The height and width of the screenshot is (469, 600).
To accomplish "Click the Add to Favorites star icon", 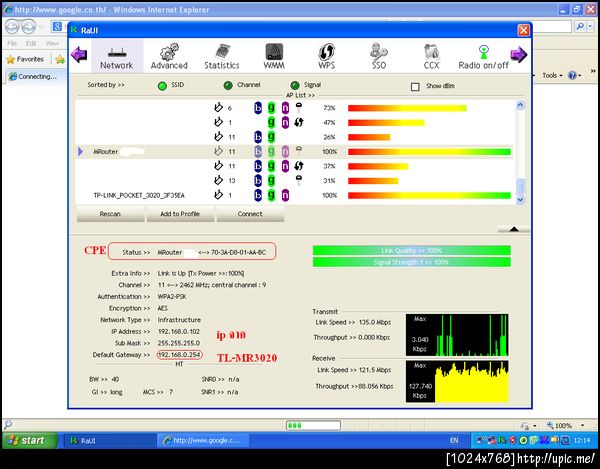I will coord(60,59).
